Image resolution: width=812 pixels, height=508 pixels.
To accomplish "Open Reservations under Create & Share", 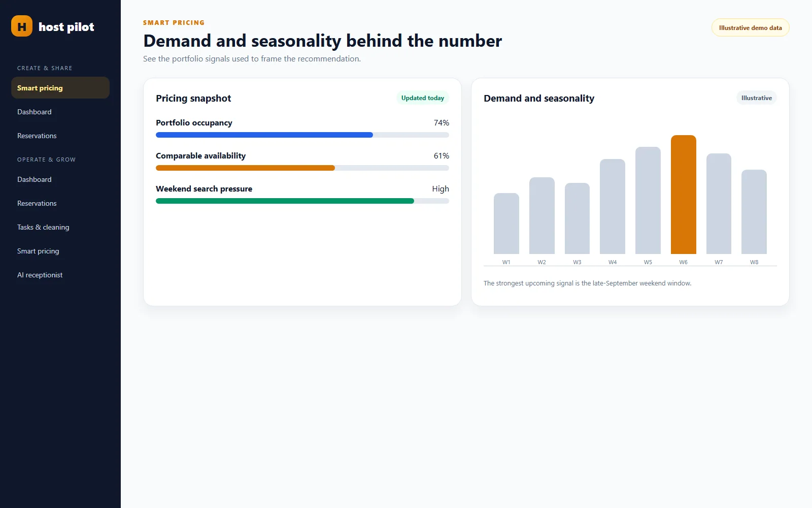I will (x=60, y=136).
